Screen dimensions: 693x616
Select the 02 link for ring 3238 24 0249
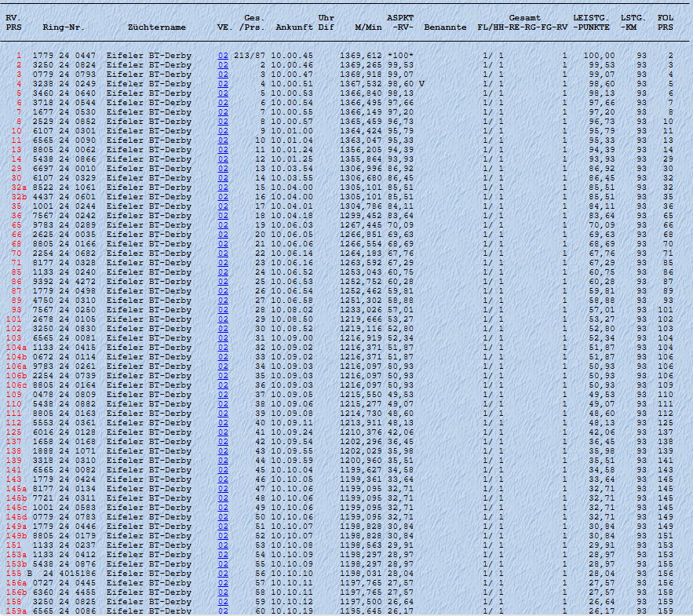coord(223,84)
